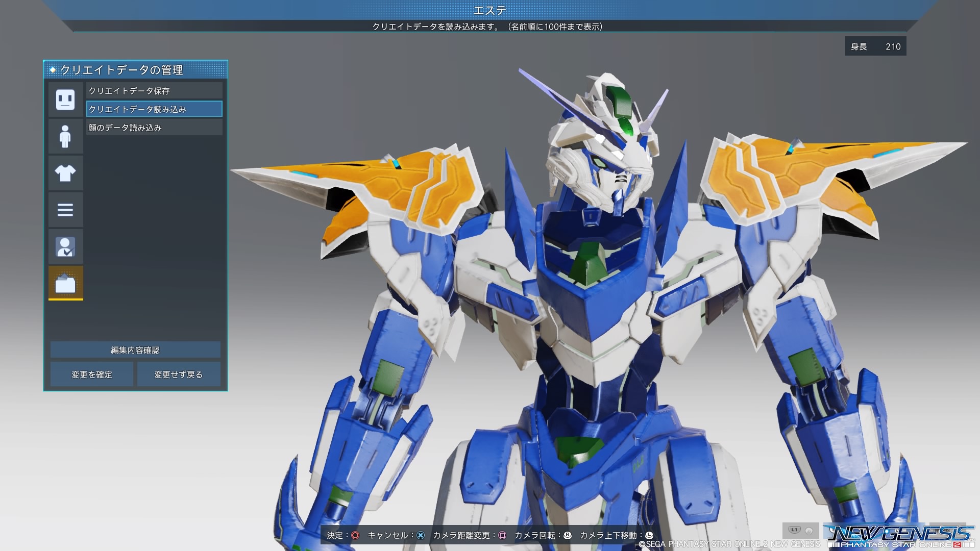The image size is (980, 551).
Task: Select the body shape category icon
Action: coord(65,136)
